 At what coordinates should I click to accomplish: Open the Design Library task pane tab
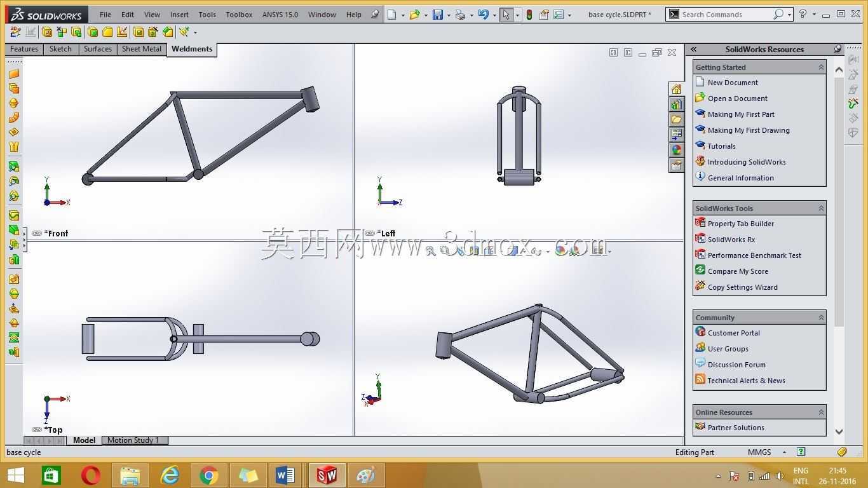point(676,104)
